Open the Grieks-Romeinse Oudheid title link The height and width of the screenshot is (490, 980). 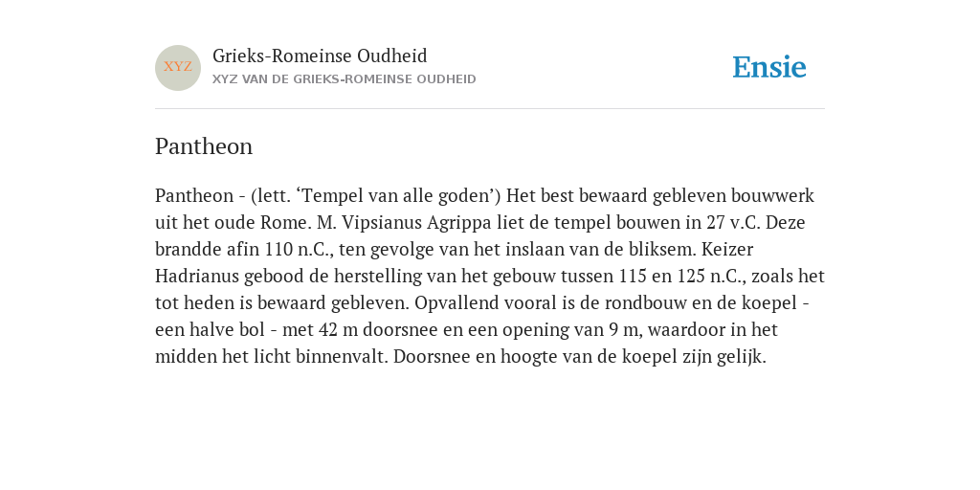pos(320,56)
